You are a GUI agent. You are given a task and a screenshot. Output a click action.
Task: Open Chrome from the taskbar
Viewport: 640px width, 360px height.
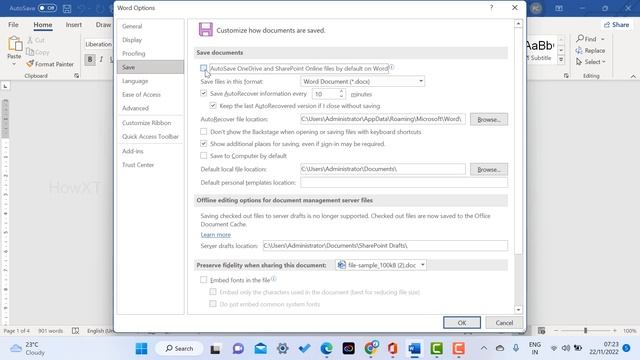[371, 348]
